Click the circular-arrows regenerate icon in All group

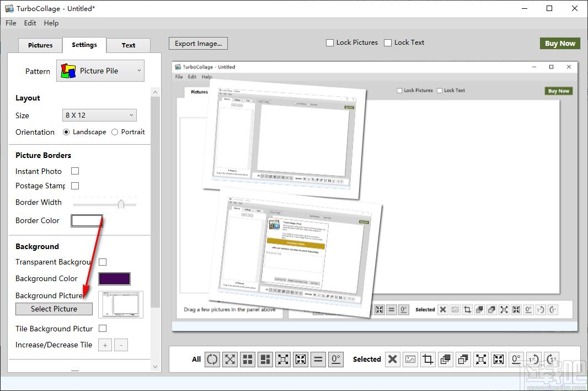pyautogui.click(x=212, y=360)
